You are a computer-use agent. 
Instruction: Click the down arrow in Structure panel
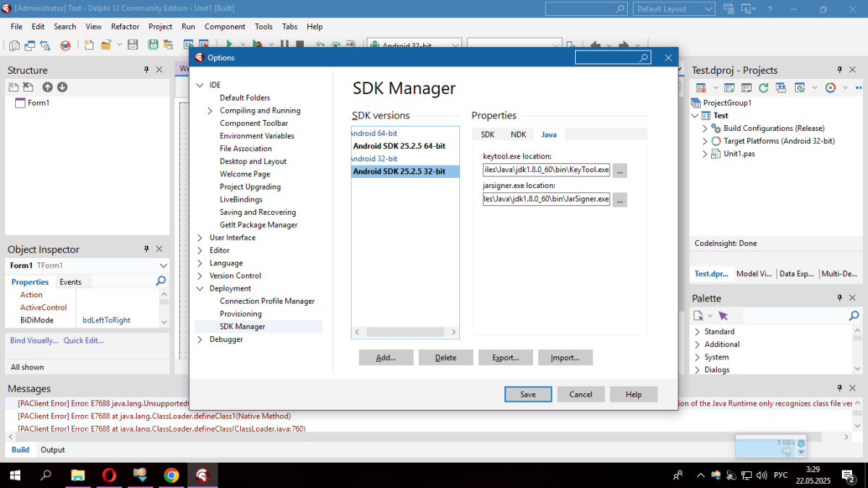coord(62,87)
